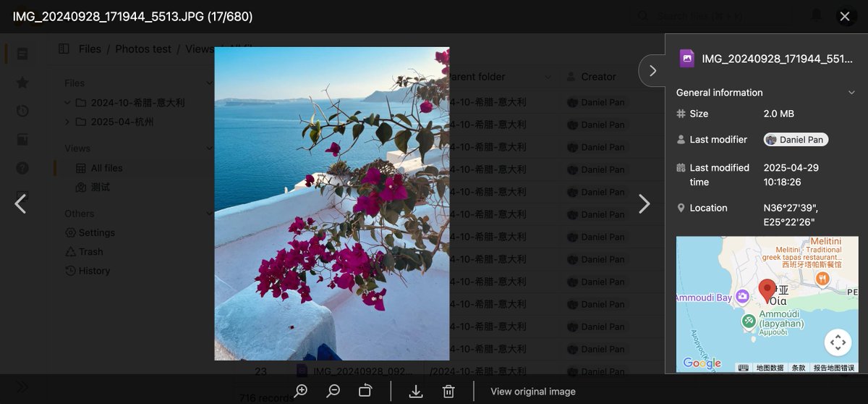Click the image file type icon in details
This screenshot has width=868, height=404.
click(x=687, y=59)
